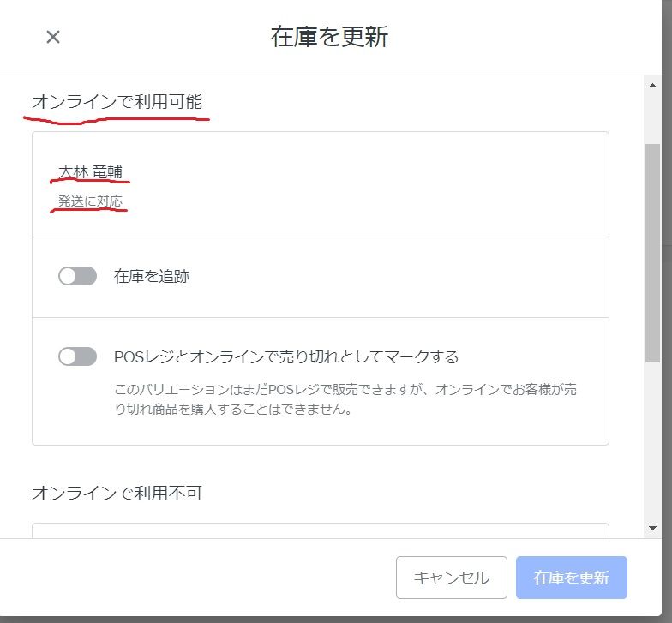Click the キャンセル button

[451, 578]
